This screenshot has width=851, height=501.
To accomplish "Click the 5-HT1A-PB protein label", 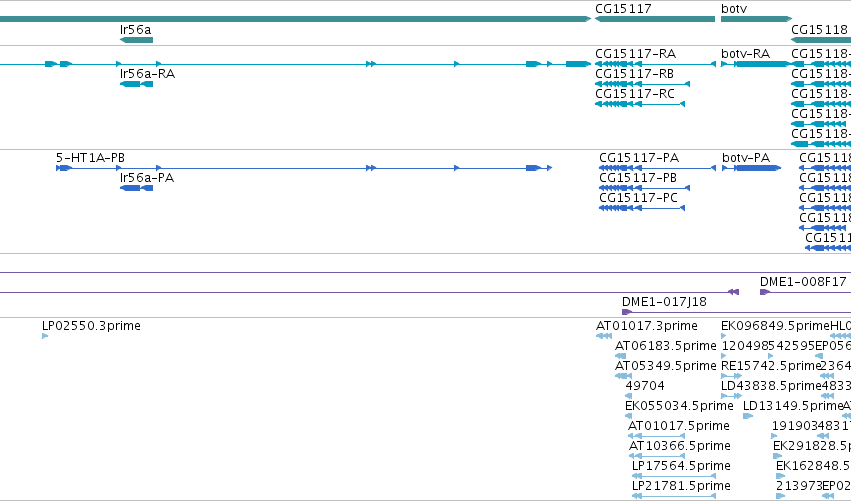I will [90, 158].
